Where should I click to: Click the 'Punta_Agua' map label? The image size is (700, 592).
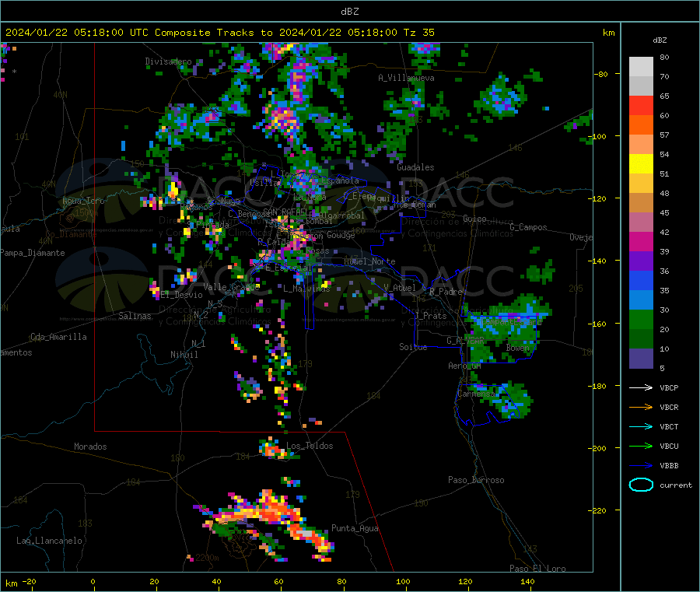click(355, 528)
